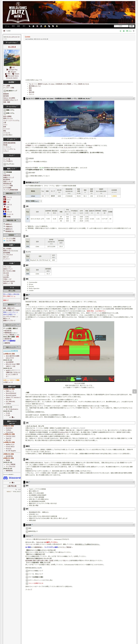Open 編集 in top menu bar
The height and width of the screenshot is (644, 138).
[18, 26]
